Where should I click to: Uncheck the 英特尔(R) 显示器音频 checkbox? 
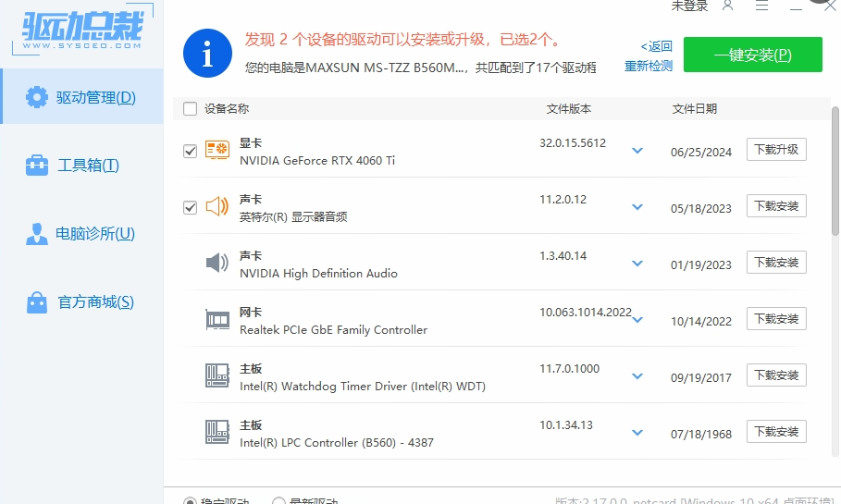pyautogui.click(x=190, y=207)
